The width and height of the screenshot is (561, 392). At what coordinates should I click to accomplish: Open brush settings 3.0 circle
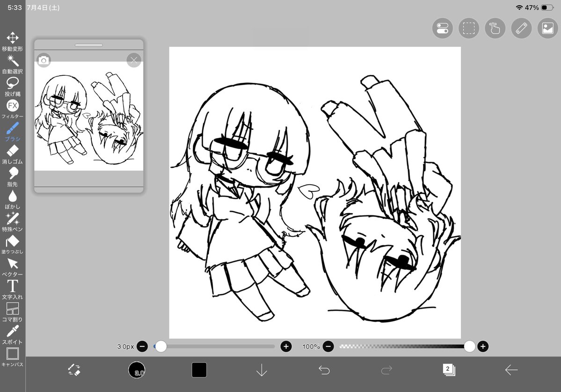pyautogui.click(x=137, y=370)
